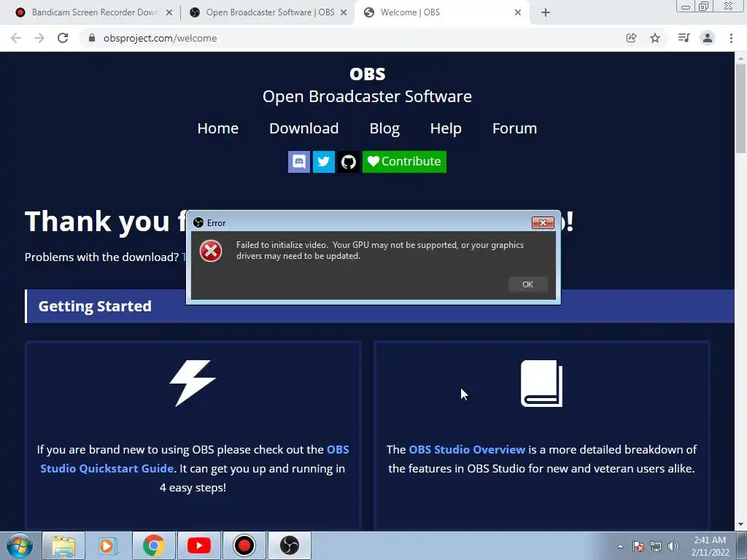
Task: Open a new browser tab
Action: tap(546, 12)
